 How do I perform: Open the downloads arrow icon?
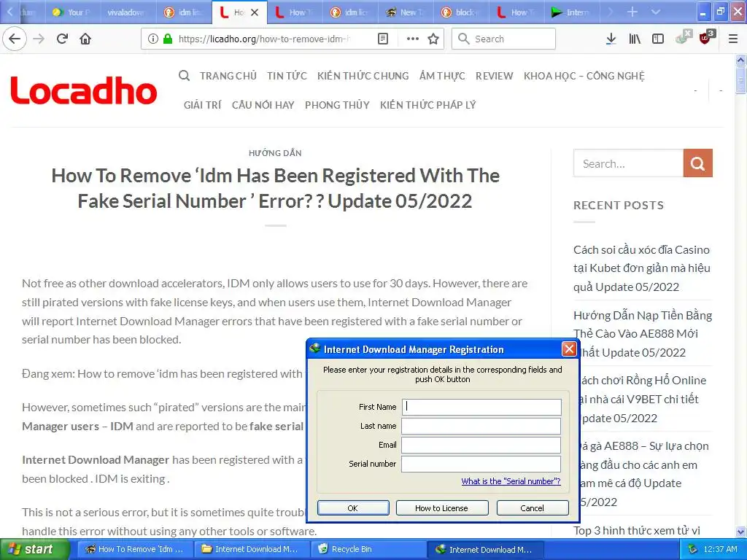pos(611,39)
